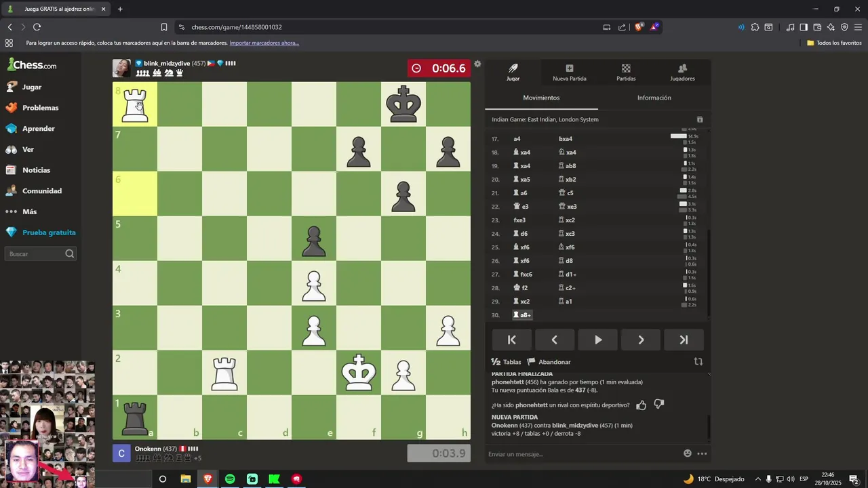This screenshot has width=868, height=488.
Task: Open the browser hamburger menu
Action: pos(858,27)
